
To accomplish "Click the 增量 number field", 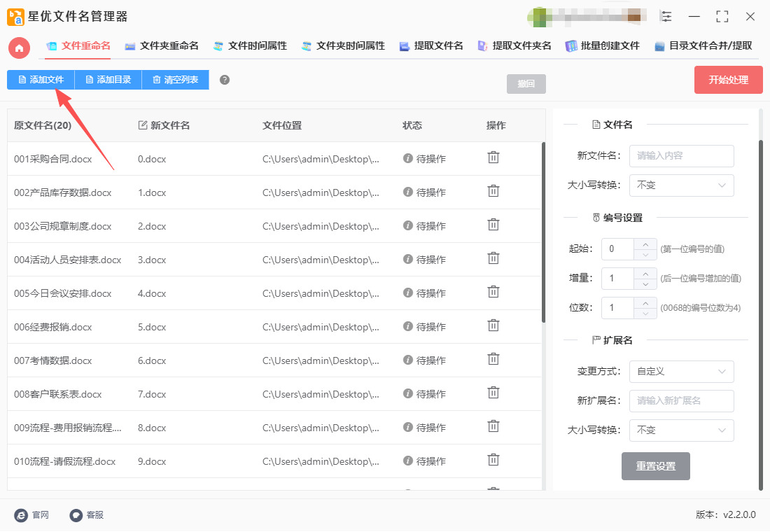I will pyautogui.click(x=618, y=279).
